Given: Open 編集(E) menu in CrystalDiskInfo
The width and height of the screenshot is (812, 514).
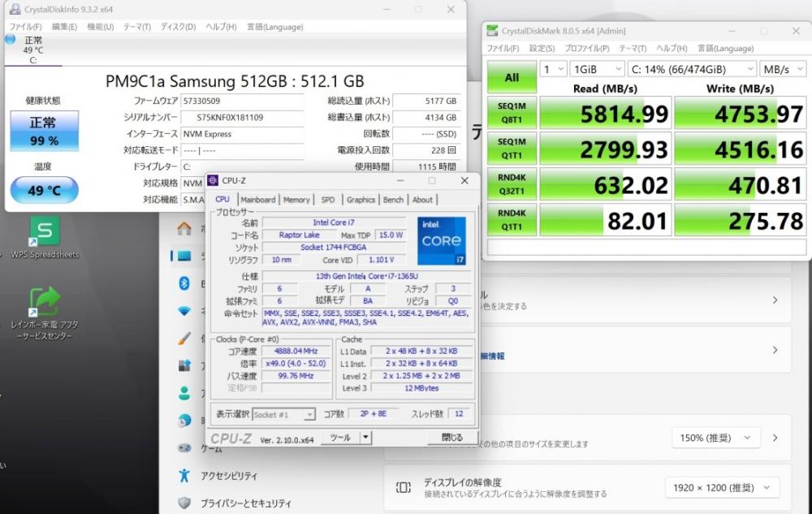Looking at the screenshot, I should 64,27.
